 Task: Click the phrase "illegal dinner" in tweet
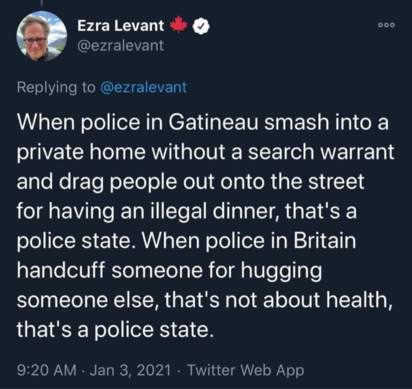pos(213,211)
